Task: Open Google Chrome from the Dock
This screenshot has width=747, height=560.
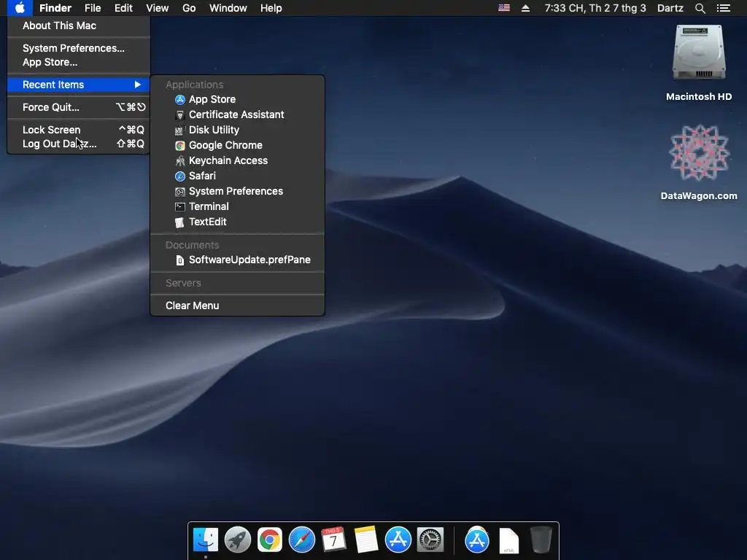Action: tap(270, 540)
